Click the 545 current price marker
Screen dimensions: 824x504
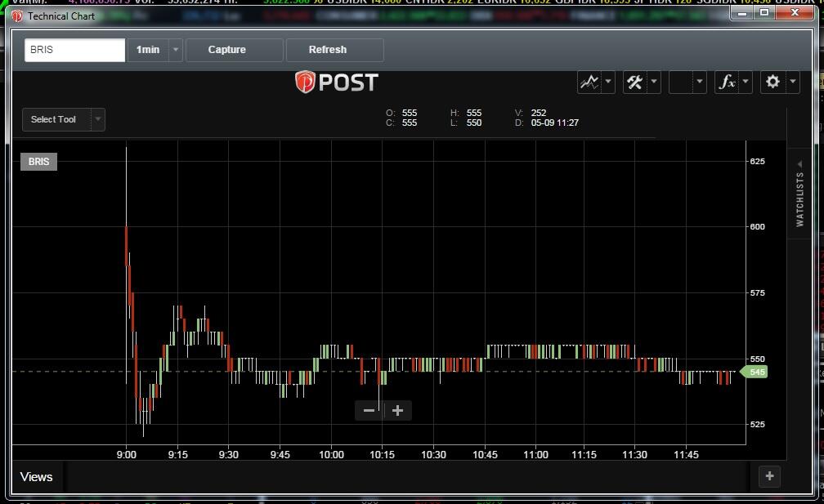(754, 372)
